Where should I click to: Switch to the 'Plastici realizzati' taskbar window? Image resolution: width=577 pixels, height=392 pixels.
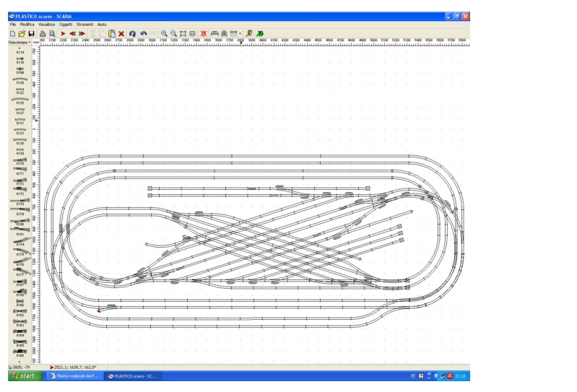[76, 376]
